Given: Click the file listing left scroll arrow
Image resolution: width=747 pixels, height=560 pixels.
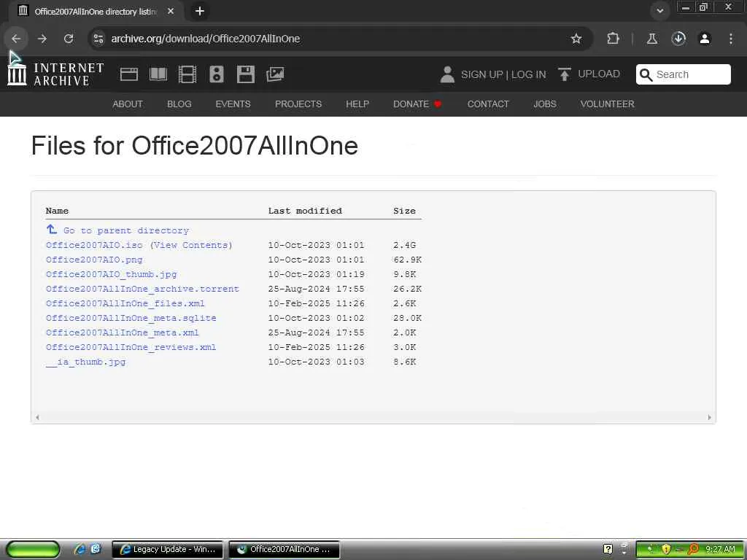Looking at the screenshot, I should (x=37, y=418).
